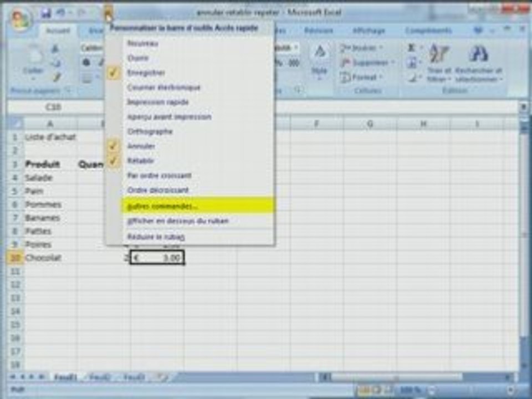The height and width of the screenshot is (399, 532).
Task: Open Rechercher et sélectionner dropdown arrow
Action: pos(500,79)
